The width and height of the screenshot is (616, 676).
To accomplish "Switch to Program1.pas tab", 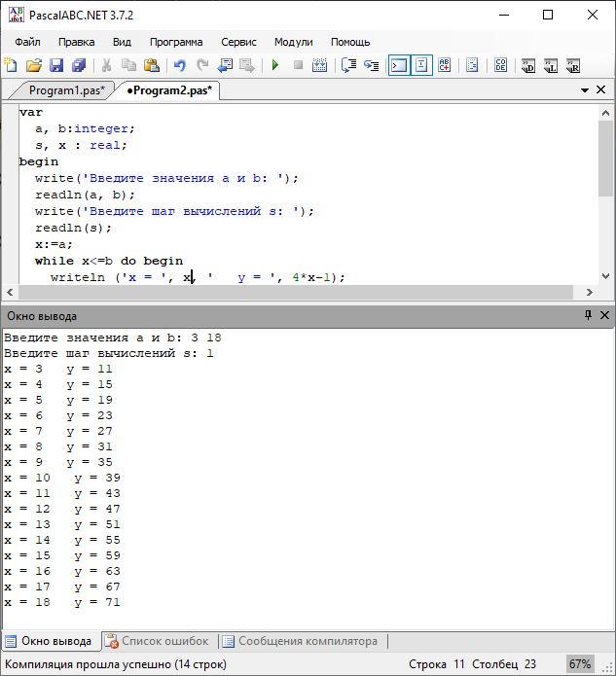I will [66, 90].
